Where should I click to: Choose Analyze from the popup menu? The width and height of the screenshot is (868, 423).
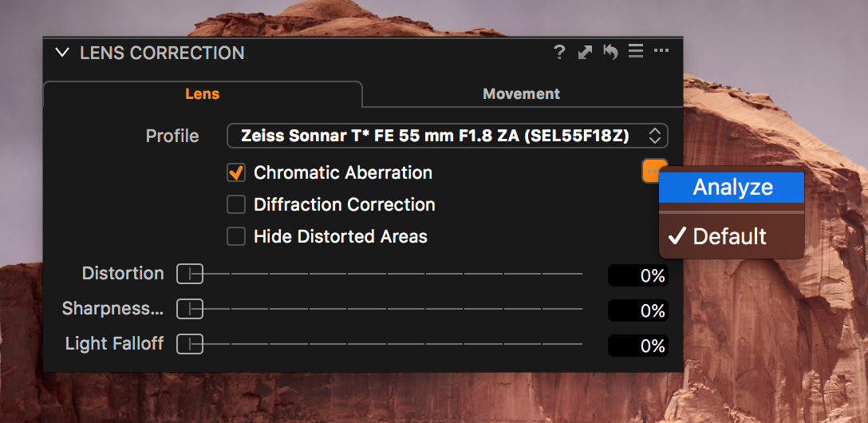[732, 187]
